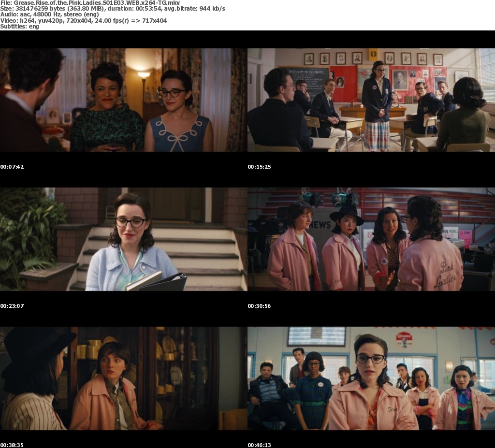
Task: Click the 00:46:13 timestamp label
Action: [x=260, y=445]
